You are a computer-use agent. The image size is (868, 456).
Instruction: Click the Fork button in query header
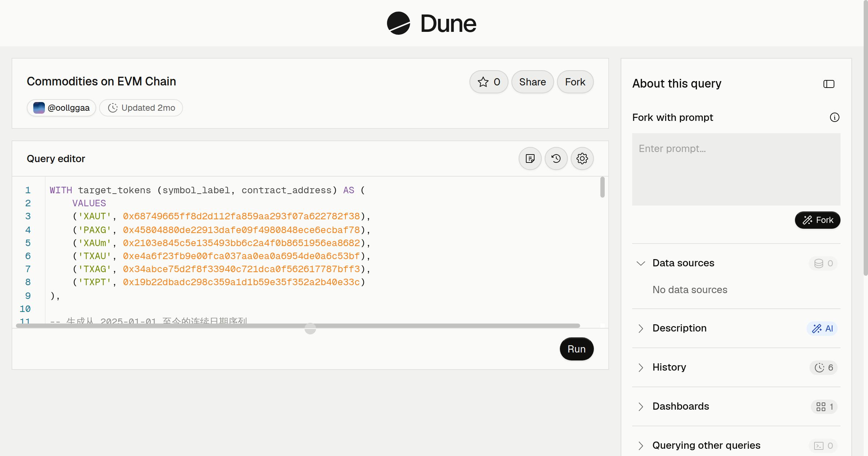tap(575, 82)
